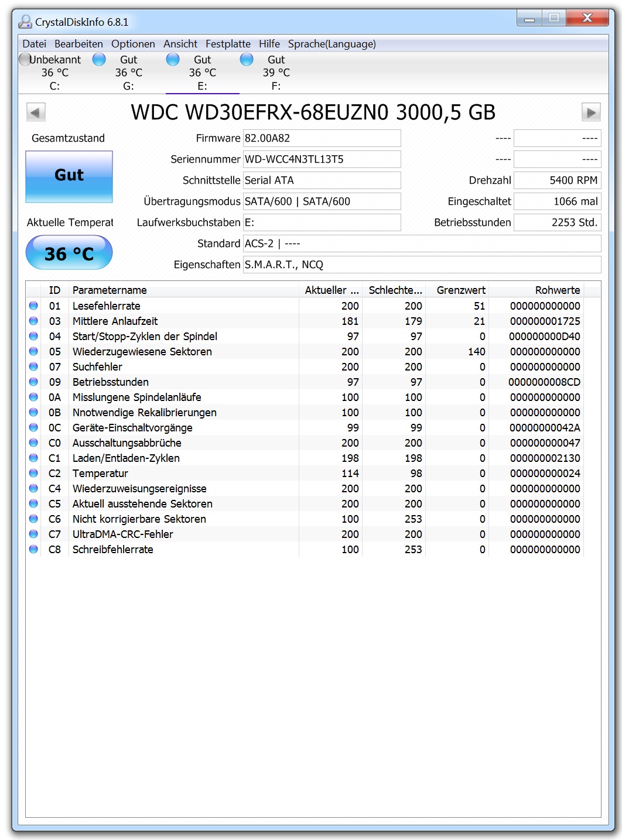Click status orb for Start/Stopp-Zyklen der Spindel

(x=33, y=336)
